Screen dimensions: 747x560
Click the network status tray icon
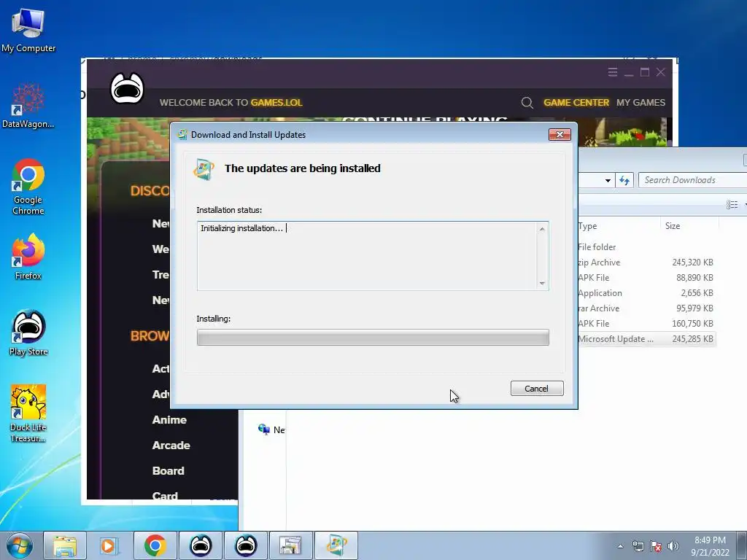point(638,546)
